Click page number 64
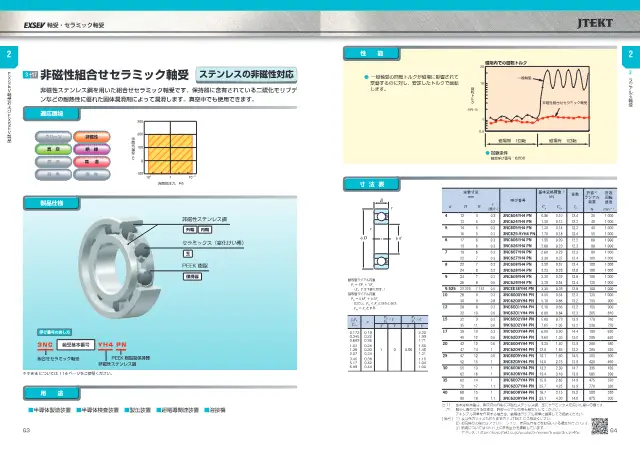Screen dimensions: 640x452 [613, 430]
